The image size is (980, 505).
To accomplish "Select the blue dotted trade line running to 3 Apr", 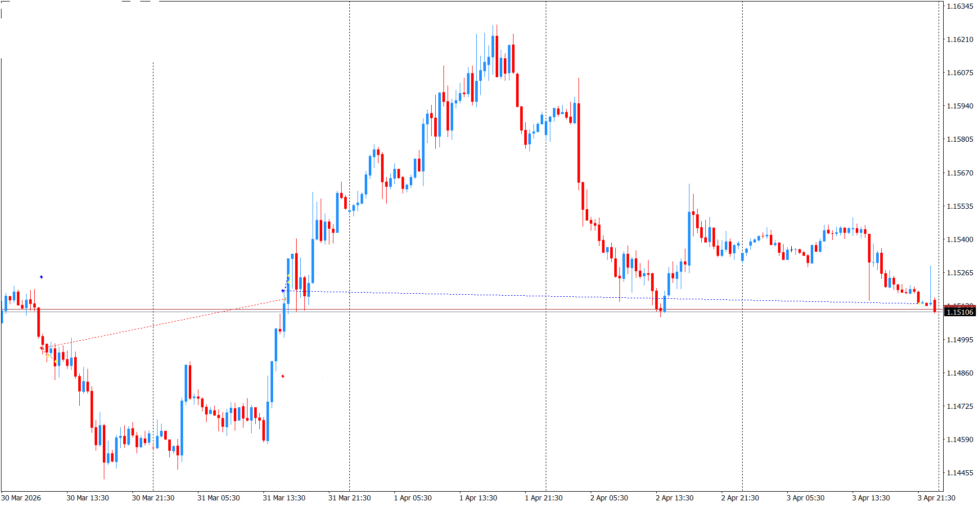I will tap(511, 295).
